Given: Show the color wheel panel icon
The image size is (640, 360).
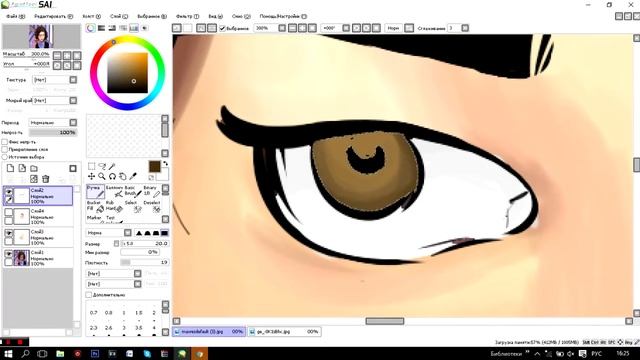Looking at the screenshot, I should tap(91, 28).
